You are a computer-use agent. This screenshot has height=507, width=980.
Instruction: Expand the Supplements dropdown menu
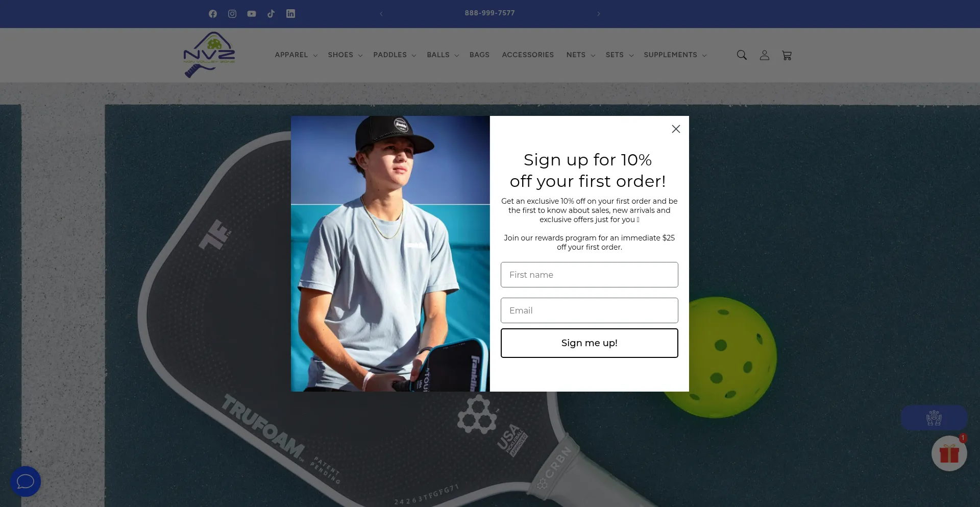675,55
